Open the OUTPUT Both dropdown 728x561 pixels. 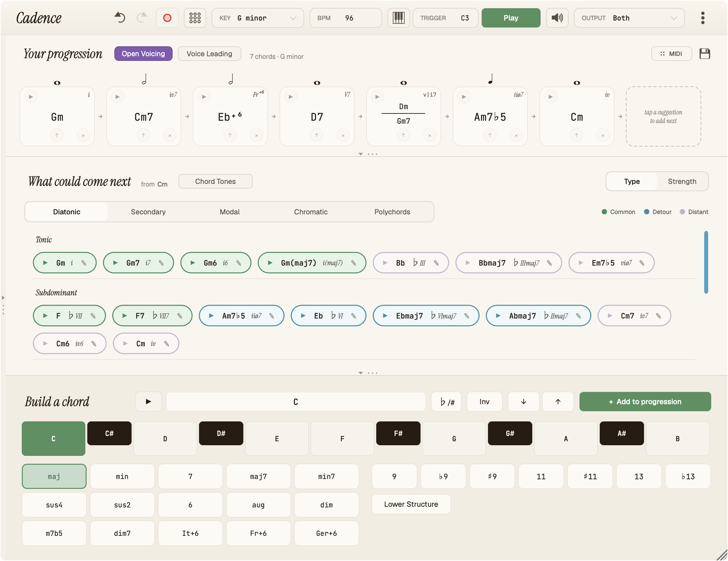click(x=629, y=18)
